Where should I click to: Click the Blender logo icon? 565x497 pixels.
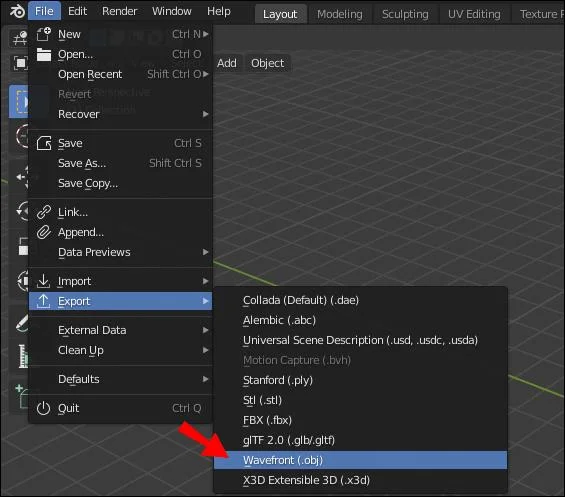click(x=17, y=11)
